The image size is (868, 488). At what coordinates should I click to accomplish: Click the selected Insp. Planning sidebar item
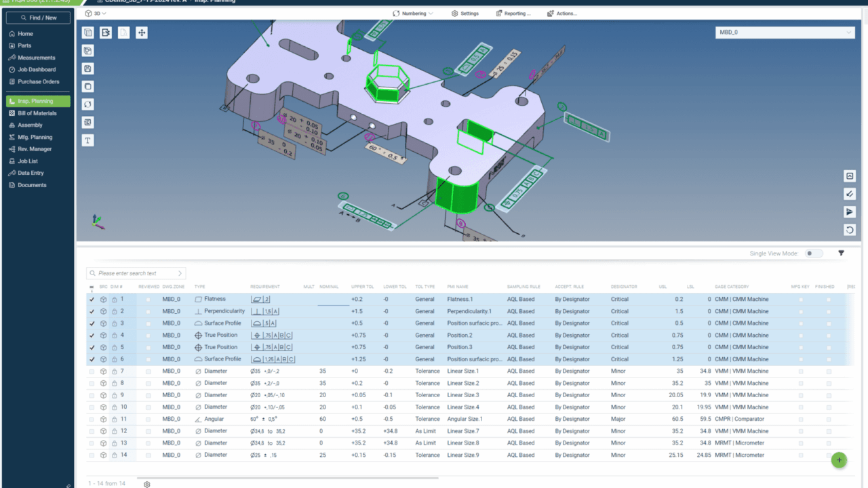coord(39,101)
